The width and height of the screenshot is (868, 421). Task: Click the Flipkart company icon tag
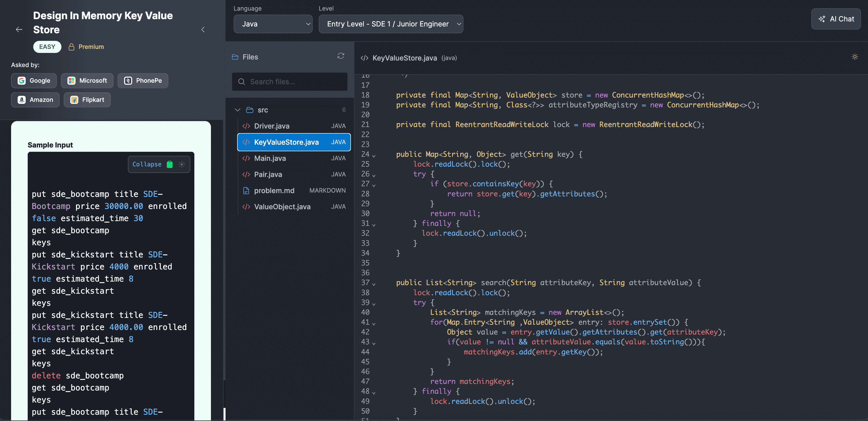point(75,100)
